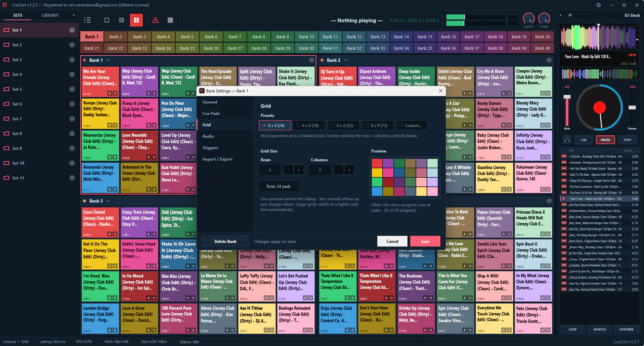Increase the Rows count

(299, 170)
